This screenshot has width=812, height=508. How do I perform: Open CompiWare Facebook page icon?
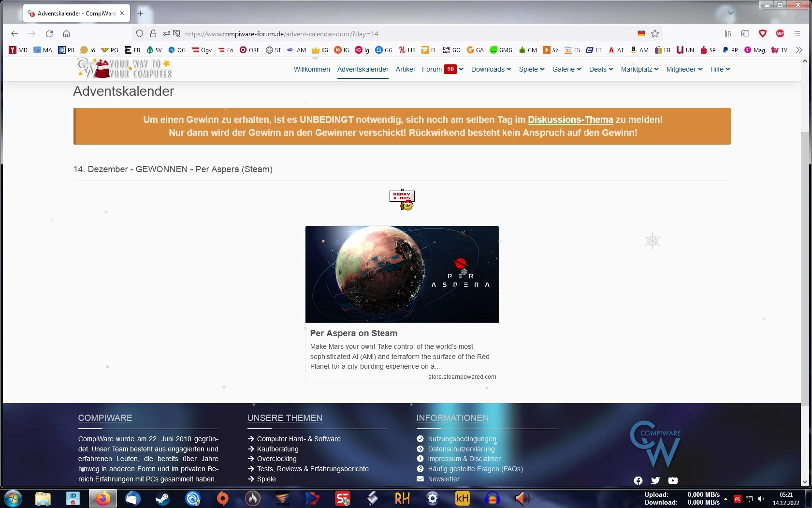pyautogui.click(x=638, y=480)
